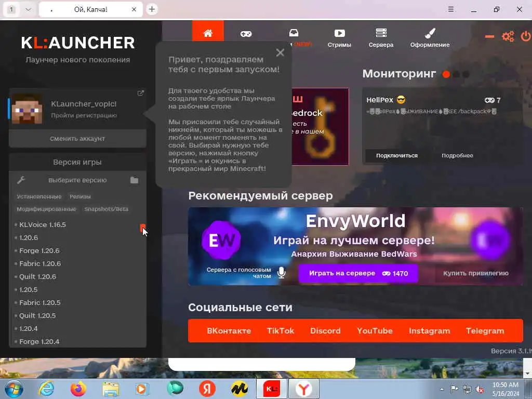
Task: Launch Internet Explorer from taskbar
Action: (46, 389)
